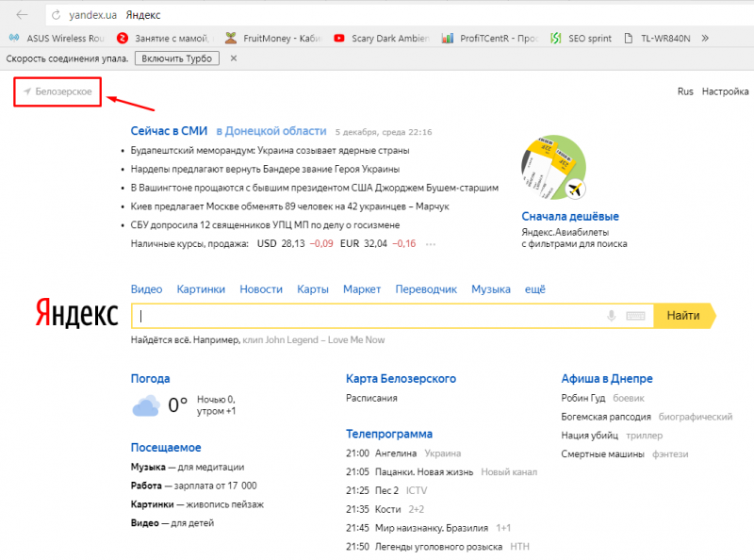The height and width of the screenshot is (560, 754).
Task: Open СБУ допросила священников headline
Action: [x=265, y=225]
